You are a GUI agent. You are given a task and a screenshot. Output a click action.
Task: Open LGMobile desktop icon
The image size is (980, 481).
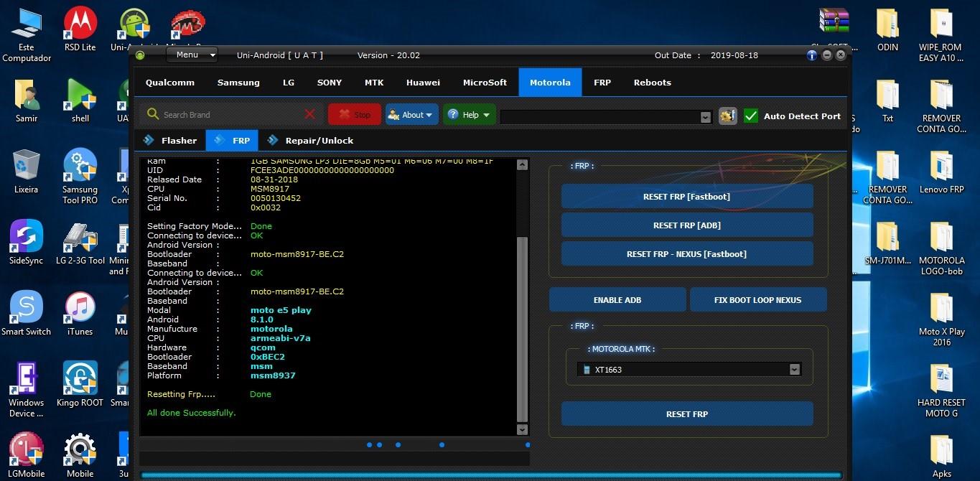pyautogui.click(x=27, y=455)
